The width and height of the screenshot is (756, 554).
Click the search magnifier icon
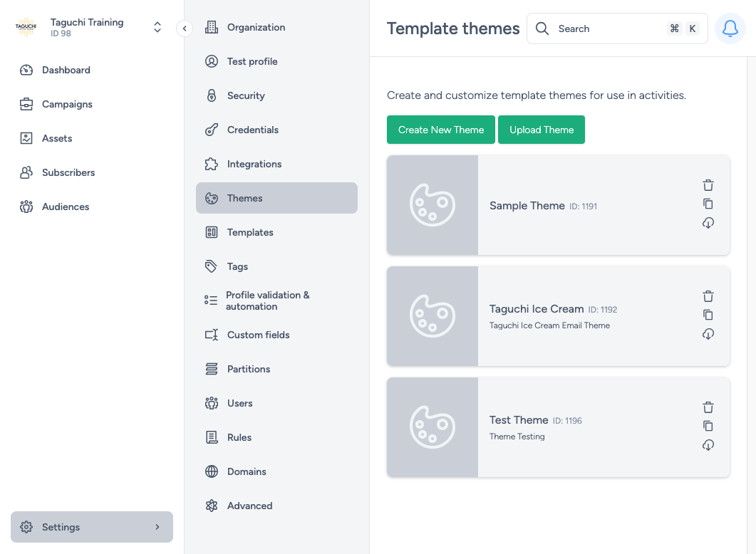coord(542,28)
